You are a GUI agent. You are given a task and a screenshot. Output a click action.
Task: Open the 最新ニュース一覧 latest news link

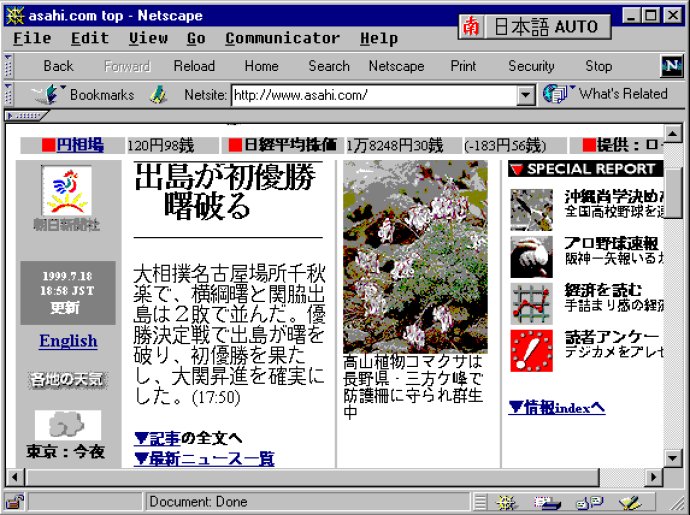click(x=204, y=459)
